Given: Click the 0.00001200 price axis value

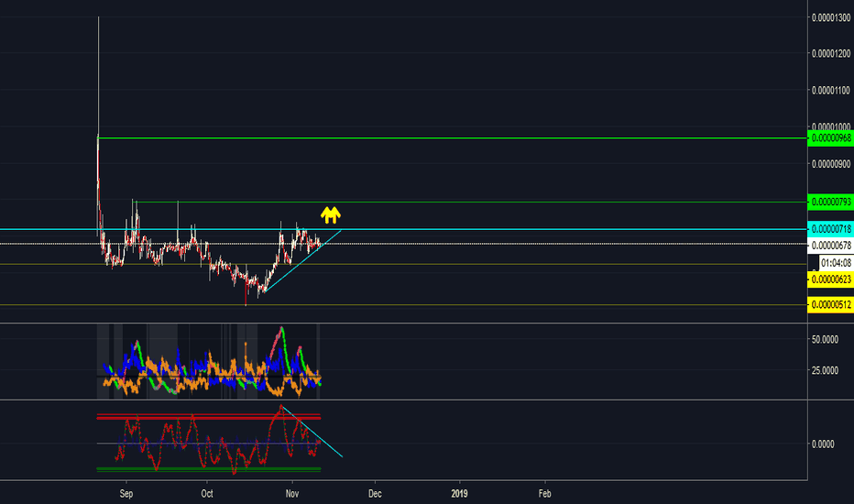Looking at the screenshot, I should (x=830, y=53).
